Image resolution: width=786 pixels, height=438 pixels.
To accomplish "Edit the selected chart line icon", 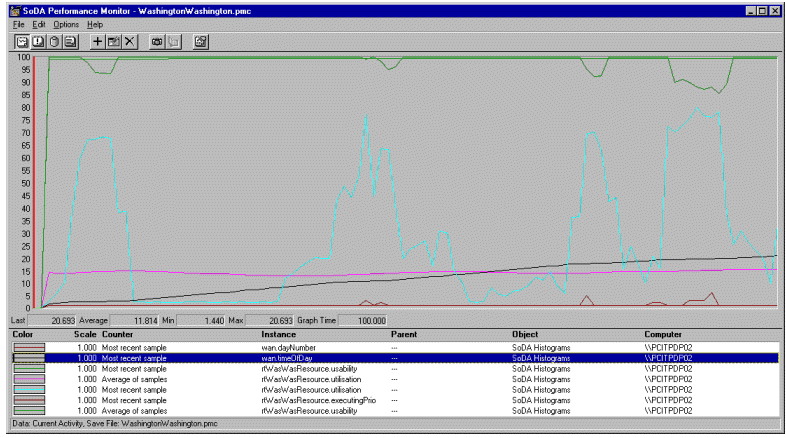I will [x=113, y=42].
